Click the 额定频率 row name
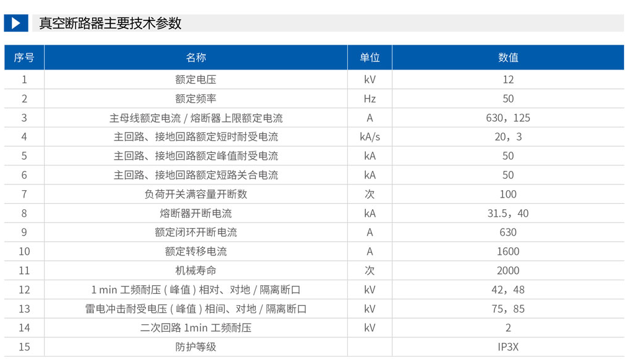The image size is (644, 361). (196, 99)
